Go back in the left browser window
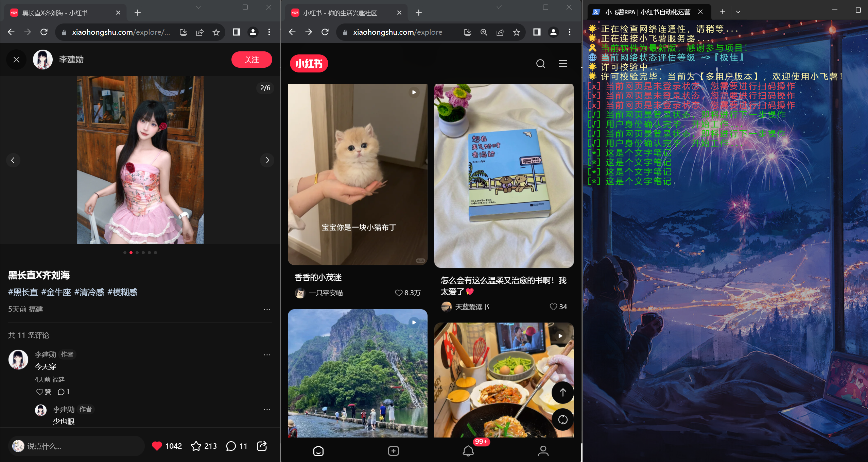The image size is (868, 462). click(x=11, y=32)
